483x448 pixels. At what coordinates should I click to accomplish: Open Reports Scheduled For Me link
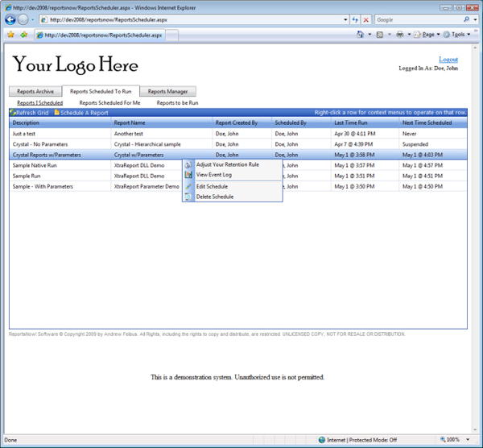click(x=109, y=102)
